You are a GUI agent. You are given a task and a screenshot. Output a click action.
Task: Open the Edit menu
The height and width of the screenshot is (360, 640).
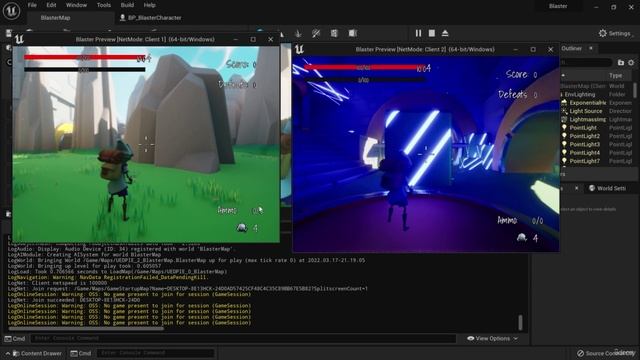tap(51, 5)
